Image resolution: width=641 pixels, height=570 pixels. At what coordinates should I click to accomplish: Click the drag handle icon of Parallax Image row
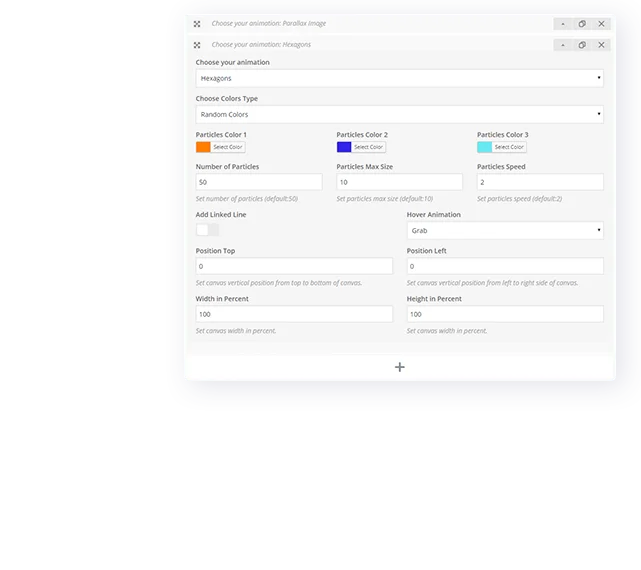click(x=197, y=23)
